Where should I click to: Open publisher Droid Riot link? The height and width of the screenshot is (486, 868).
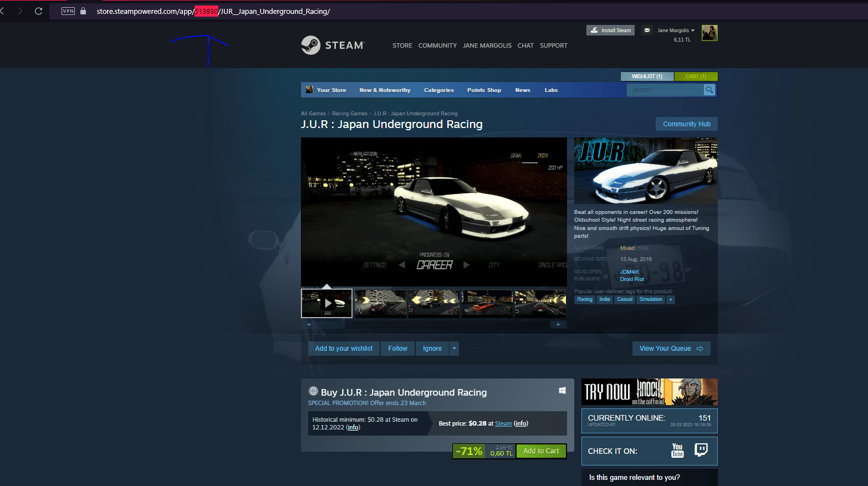[632, 279]
